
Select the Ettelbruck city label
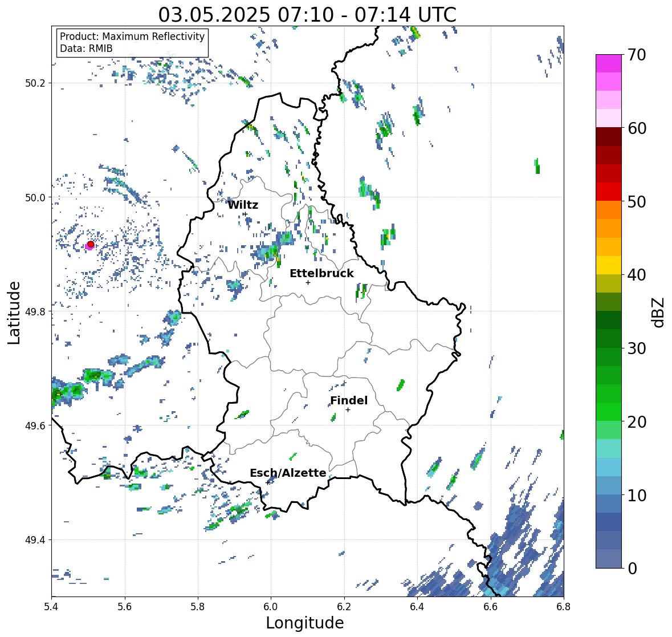tap(321, 274)
